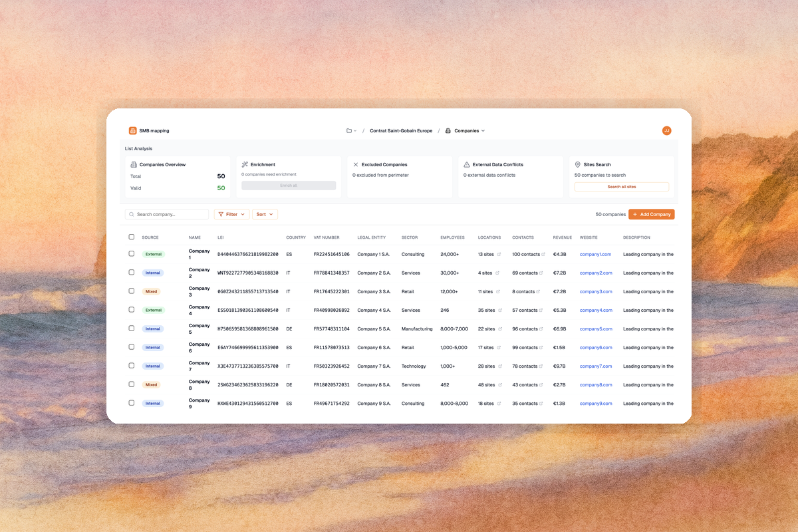This screenshot has height=532, width=798.
Task: Click the Sites Search location pin icon
Action: click(577, 164)
